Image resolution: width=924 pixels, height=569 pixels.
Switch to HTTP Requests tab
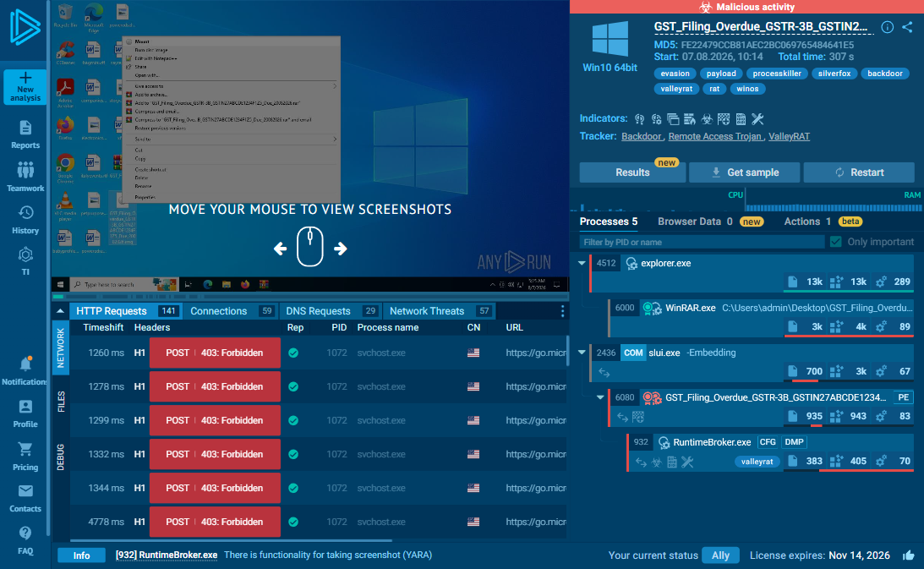pos(126,311)
